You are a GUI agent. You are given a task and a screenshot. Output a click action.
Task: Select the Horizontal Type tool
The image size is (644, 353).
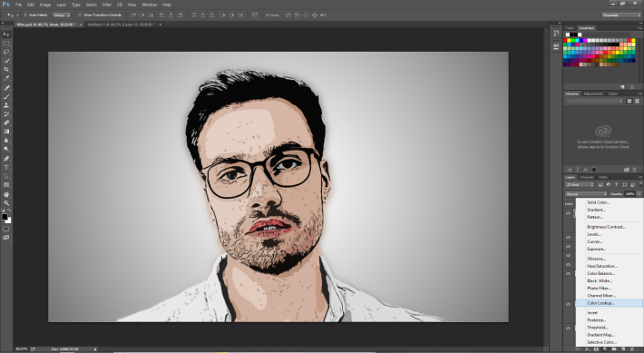6,168
